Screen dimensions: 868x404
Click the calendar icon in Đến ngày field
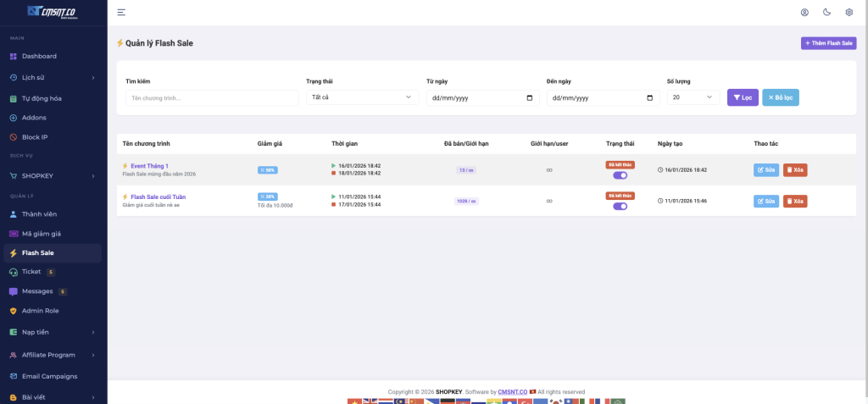point(650,98)
